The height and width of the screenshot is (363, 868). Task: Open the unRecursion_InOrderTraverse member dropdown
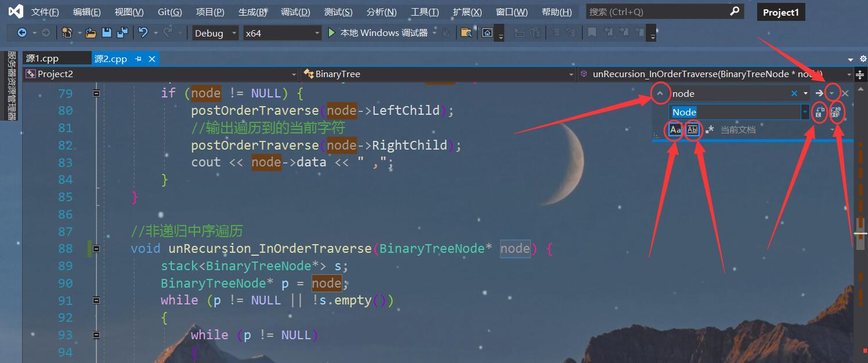(848, 74)
